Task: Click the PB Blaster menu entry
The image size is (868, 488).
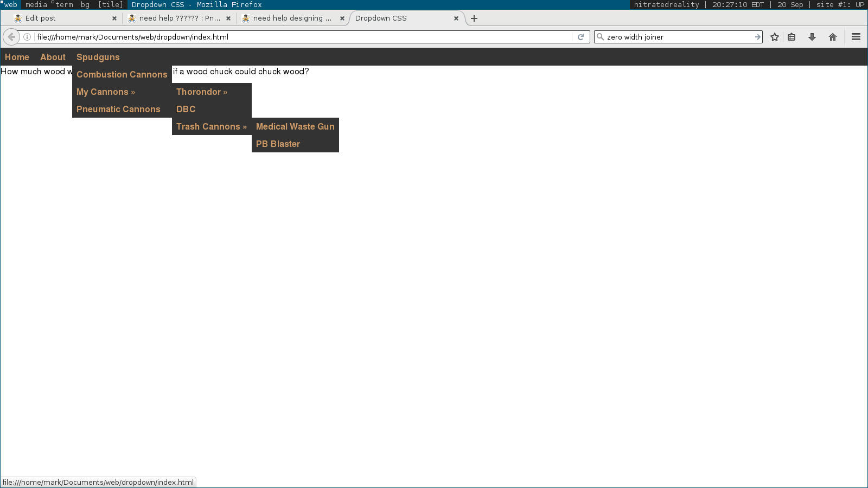Action: pos(278,144)
